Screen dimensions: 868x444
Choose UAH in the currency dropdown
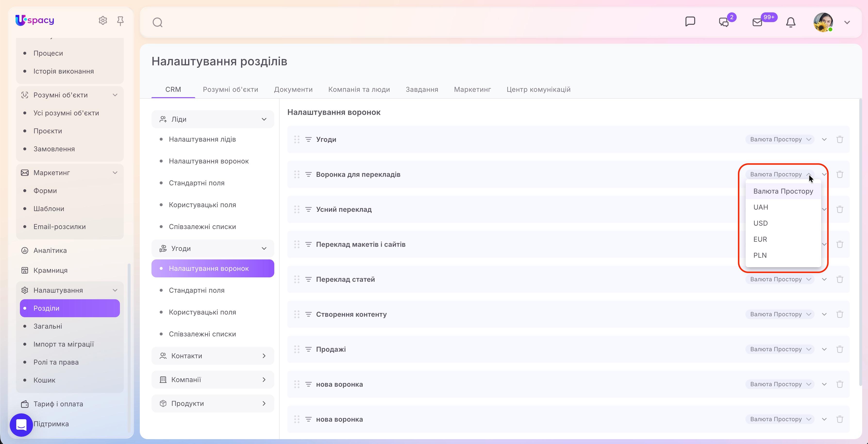point(783,207)
